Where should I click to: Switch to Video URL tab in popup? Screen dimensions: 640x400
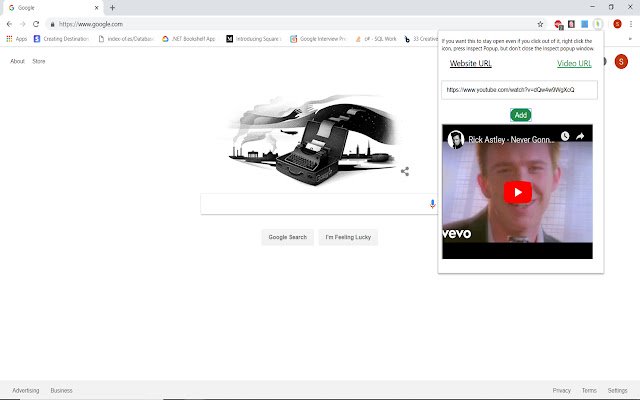[x=574, y=63]
